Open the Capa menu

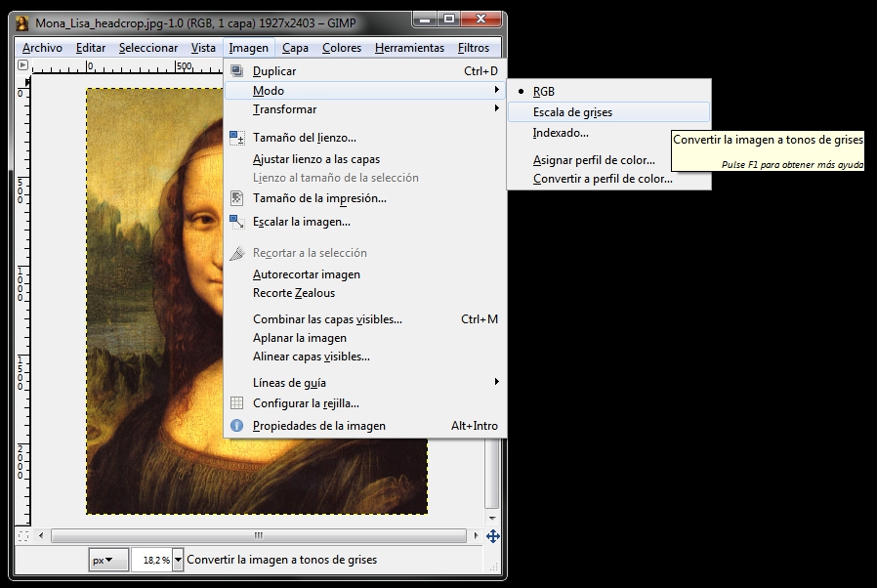(x=295, y=48)
